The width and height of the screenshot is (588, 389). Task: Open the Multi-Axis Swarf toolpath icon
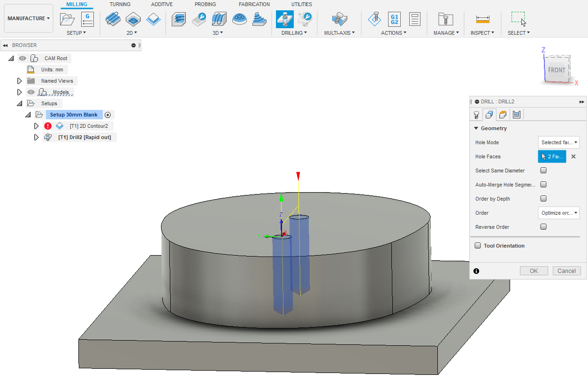[339, 19]
